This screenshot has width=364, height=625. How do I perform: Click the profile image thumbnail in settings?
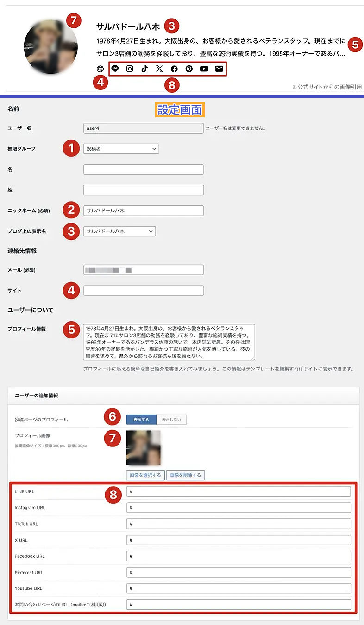[143, 447]
